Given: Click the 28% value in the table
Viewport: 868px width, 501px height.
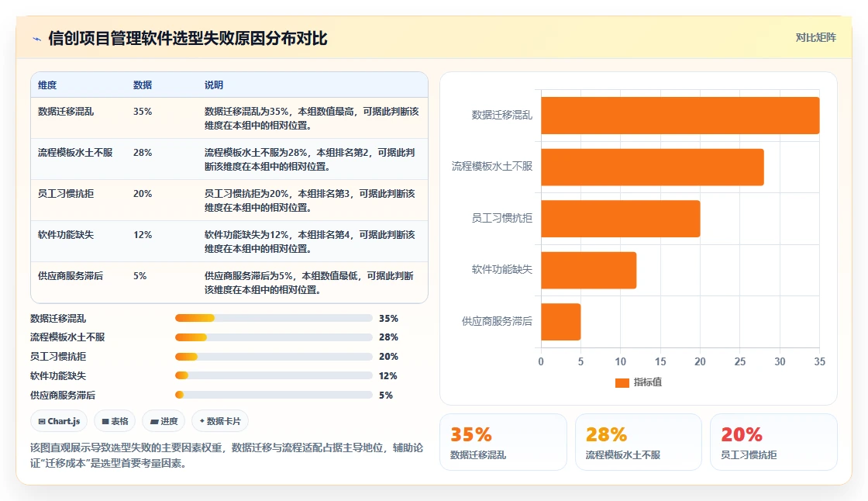Looking at the screenshot, I should [x=143, y=153].
